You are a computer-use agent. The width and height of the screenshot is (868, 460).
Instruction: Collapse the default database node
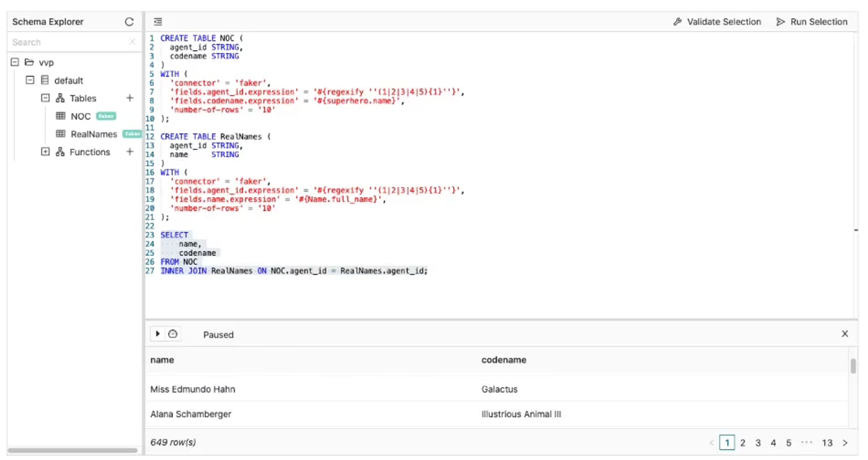point(30,80)
